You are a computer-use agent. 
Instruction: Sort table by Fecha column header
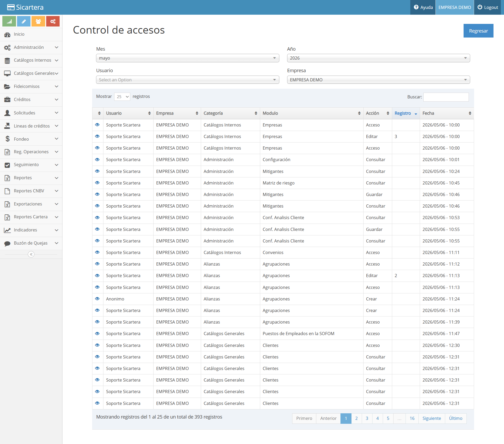click(447, 113)
